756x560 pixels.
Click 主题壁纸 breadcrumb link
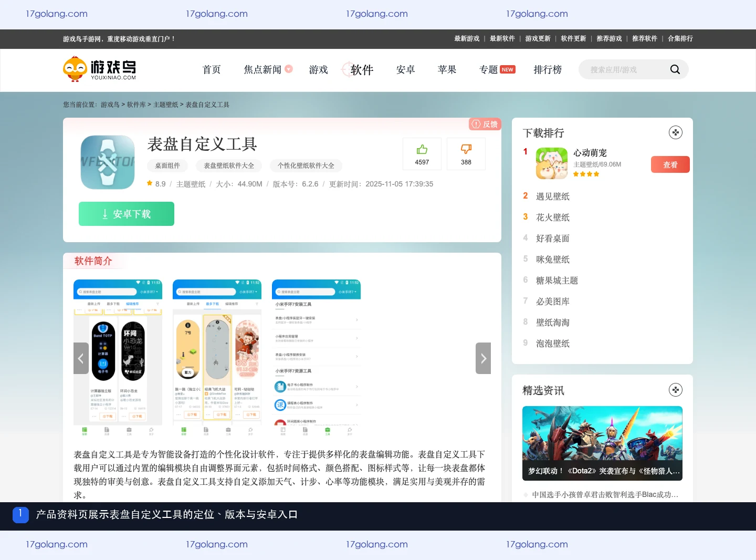166,105
